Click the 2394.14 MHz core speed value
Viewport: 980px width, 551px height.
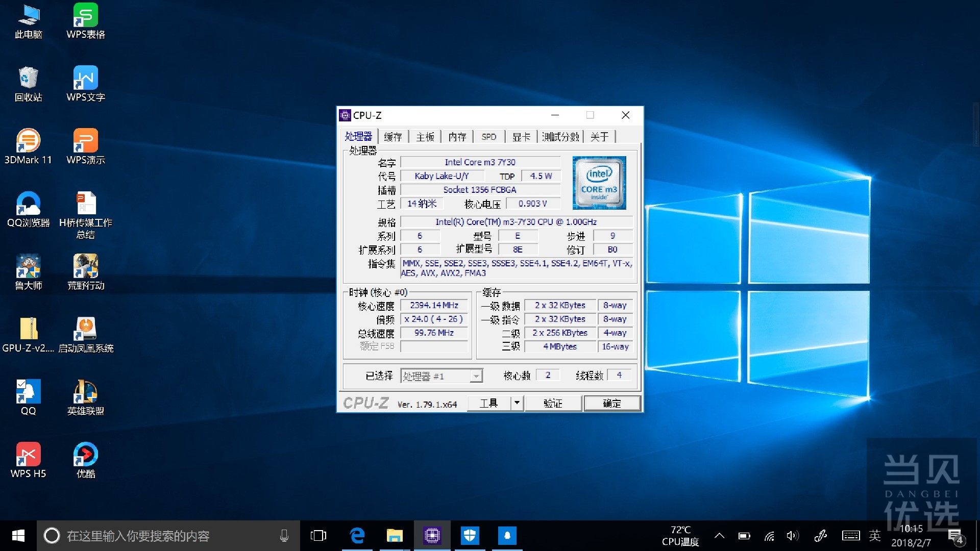coord(434,305)
